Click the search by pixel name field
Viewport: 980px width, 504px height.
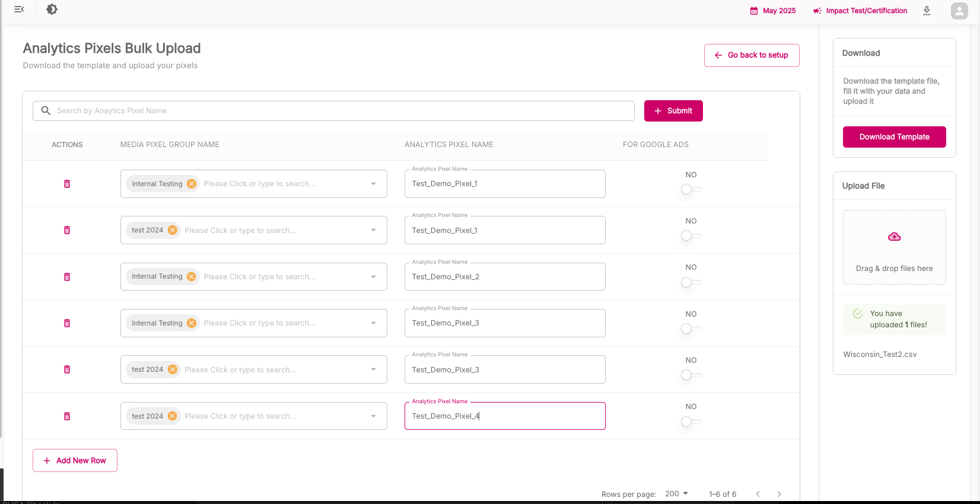pos(338,111)
